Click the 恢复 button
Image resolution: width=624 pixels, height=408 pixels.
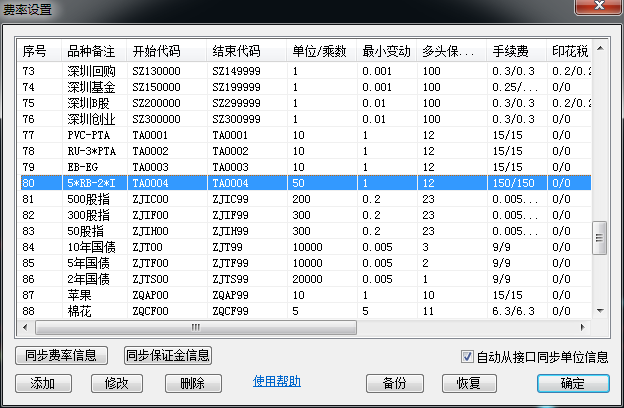click(x=469, y=383)
